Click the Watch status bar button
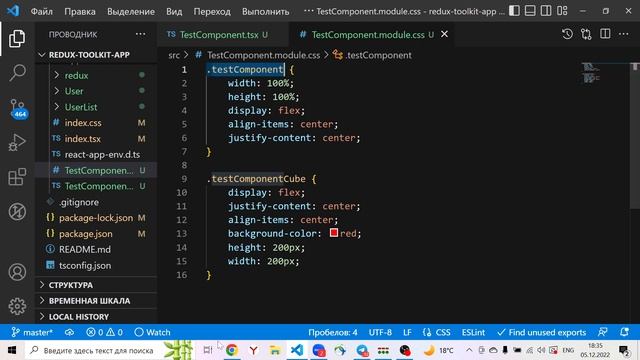The width and height of the screenshot is (640, 360). coord(152,332)
